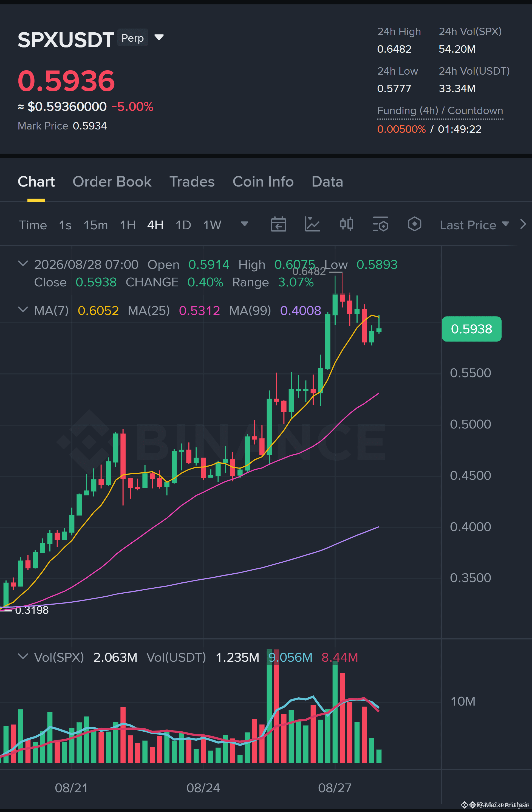Select the 15m chart interval
The image size is (532, 812).
pos(95,225)
